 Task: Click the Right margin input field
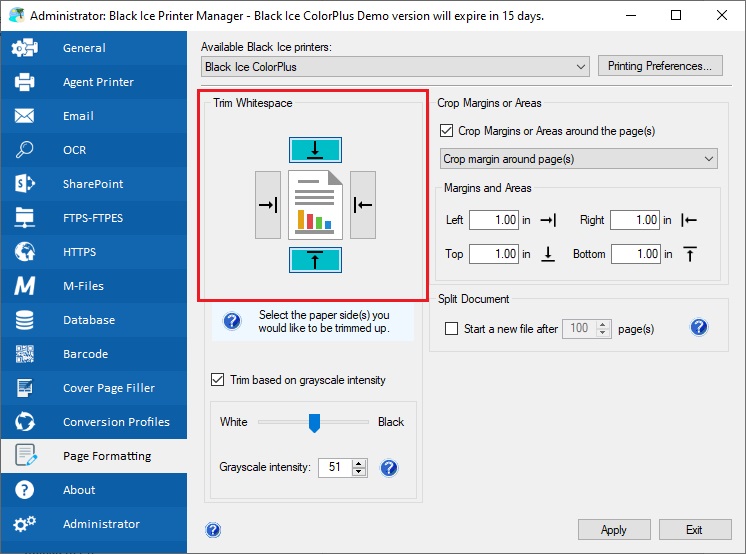tap(635, 220)
